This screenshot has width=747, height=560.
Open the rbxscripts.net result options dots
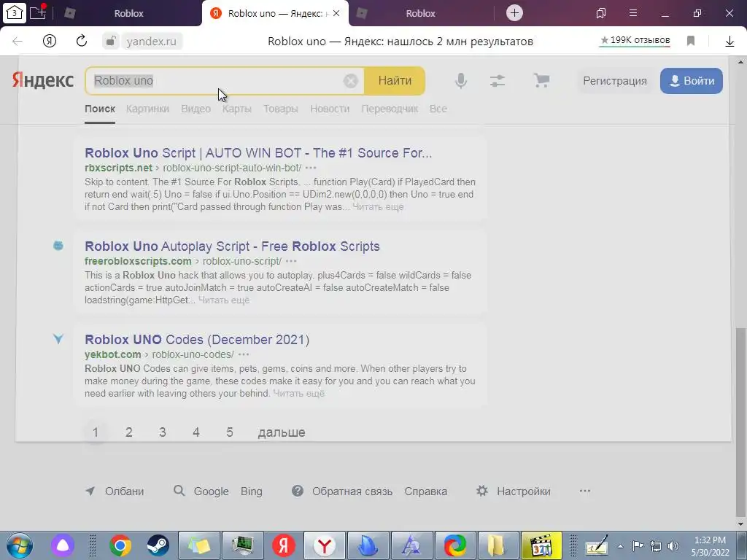click(x=311, y=168)
